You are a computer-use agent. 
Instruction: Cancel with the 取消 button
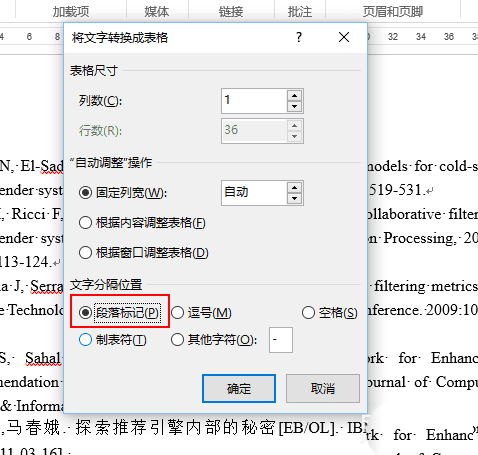coord(323,388)
